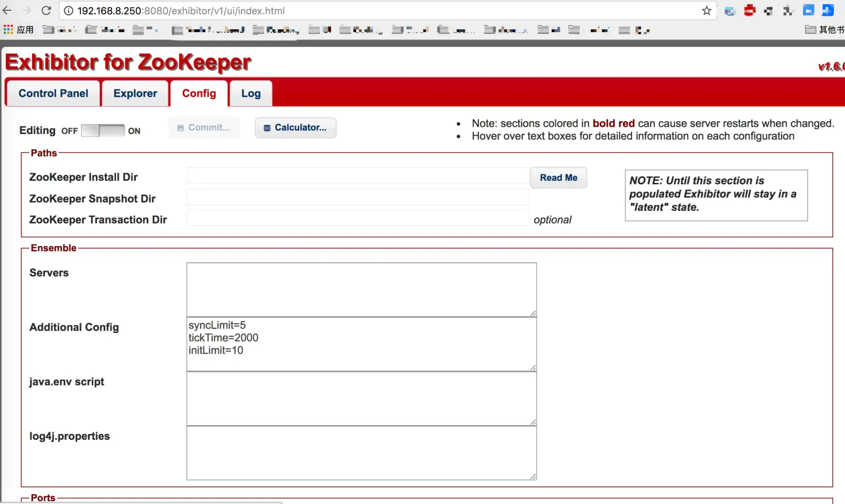Click the Paths section heading

tap(44, 153)
